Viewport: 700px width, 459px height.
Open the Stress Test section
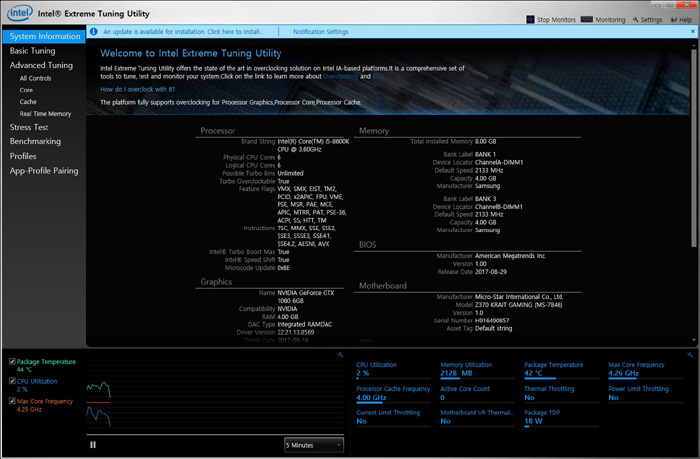29,127
